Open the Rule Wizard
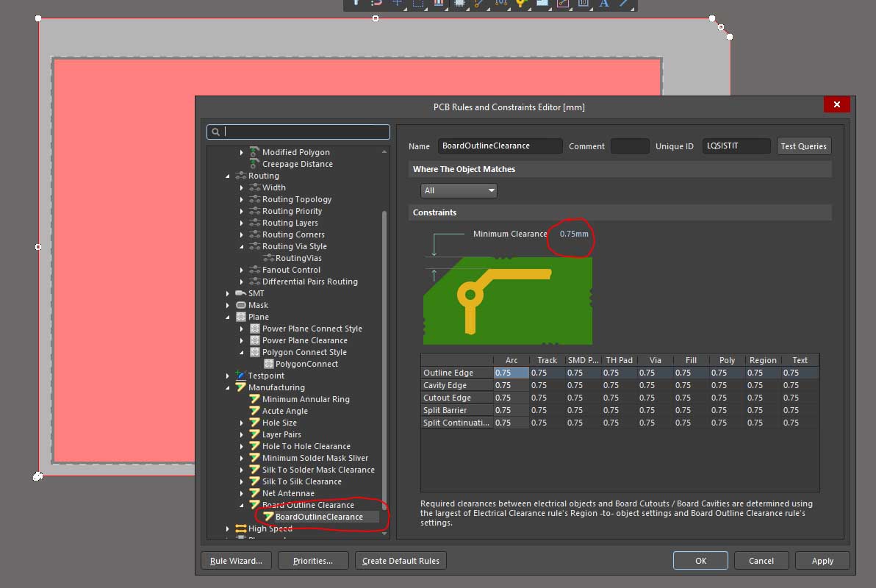876x588 pixels. pyautogui.click(x=236, y=561)
